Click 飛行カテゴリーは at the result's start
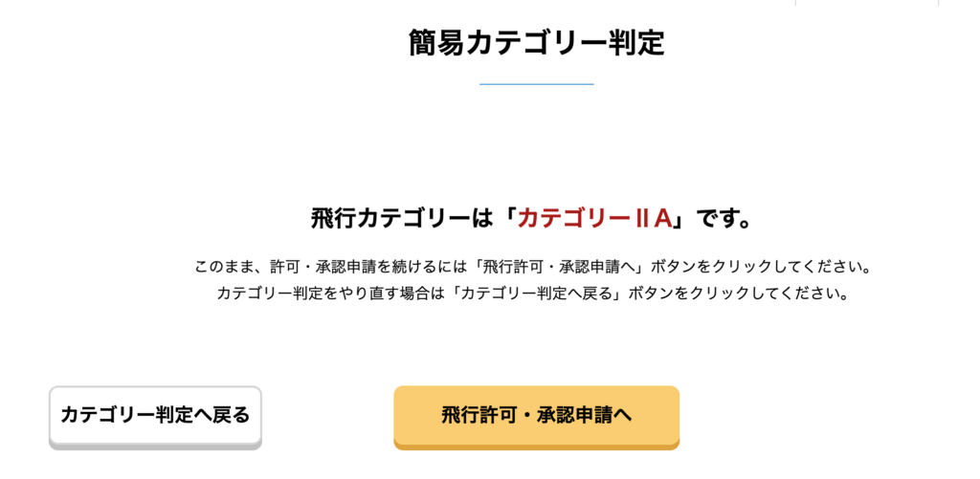Viewport: 980px width, 479px height. [x=403, y=218]
